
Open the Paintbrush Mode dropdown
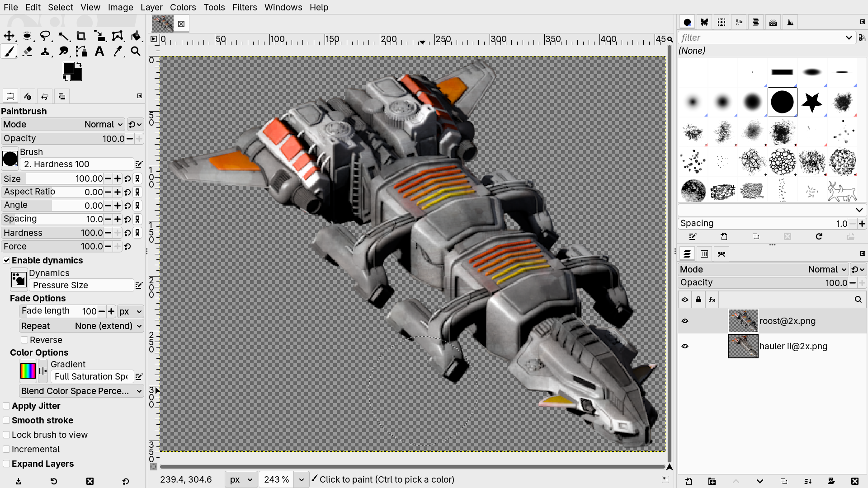pyautogui.click(x=63, y=124)
